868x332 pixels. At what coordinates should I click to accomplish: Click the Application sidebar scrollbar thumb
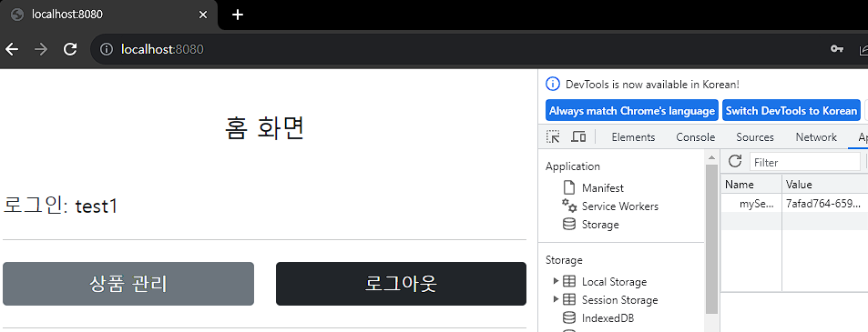(711, 239)
